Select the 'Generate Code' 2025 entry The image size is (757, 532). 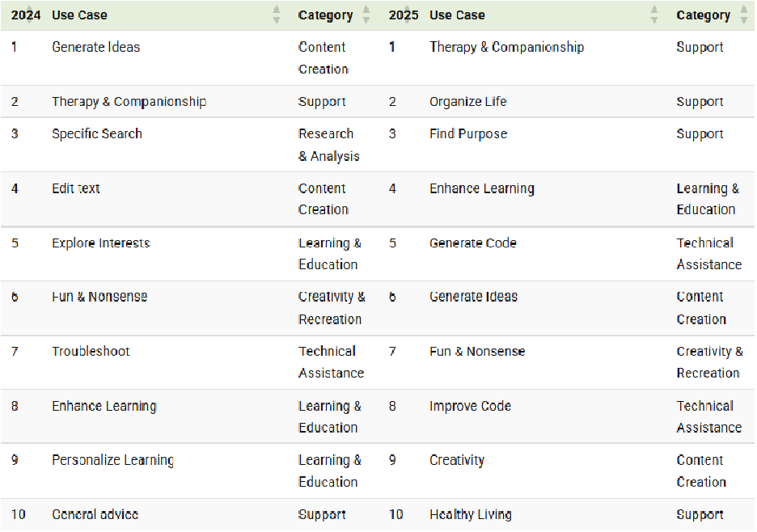point(472,243)
